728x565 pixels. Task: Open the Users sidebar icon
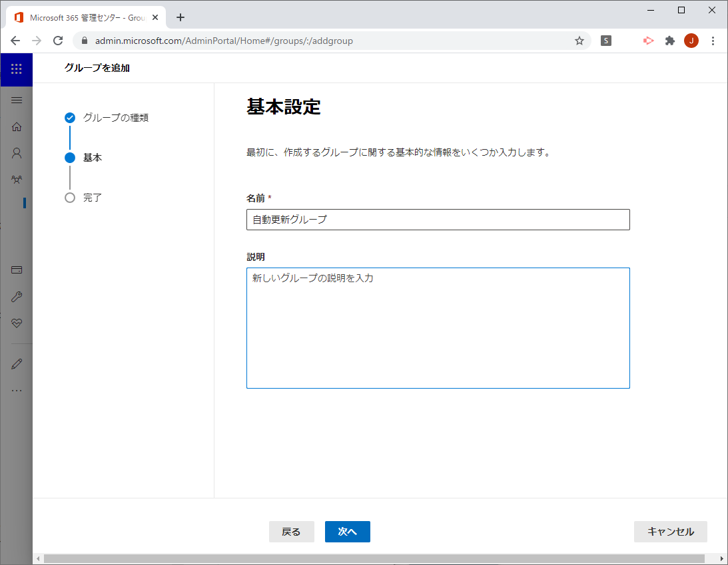(17, 153)
